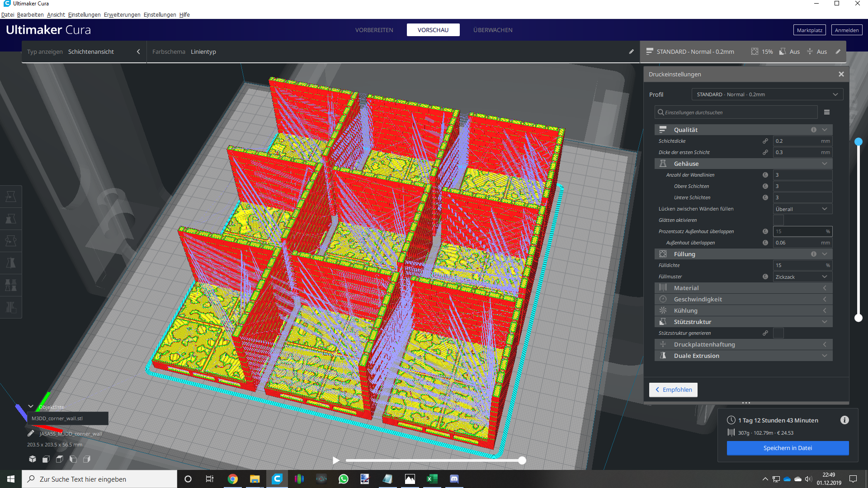Switch to top view orientation
868x488 pixels.
60,459
